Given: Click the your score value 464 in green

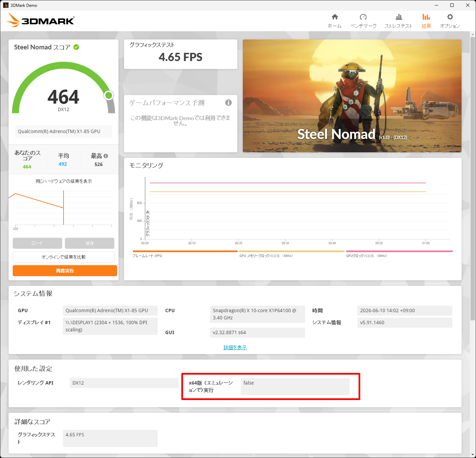Looking at the screenshot, I should point(27,167).
